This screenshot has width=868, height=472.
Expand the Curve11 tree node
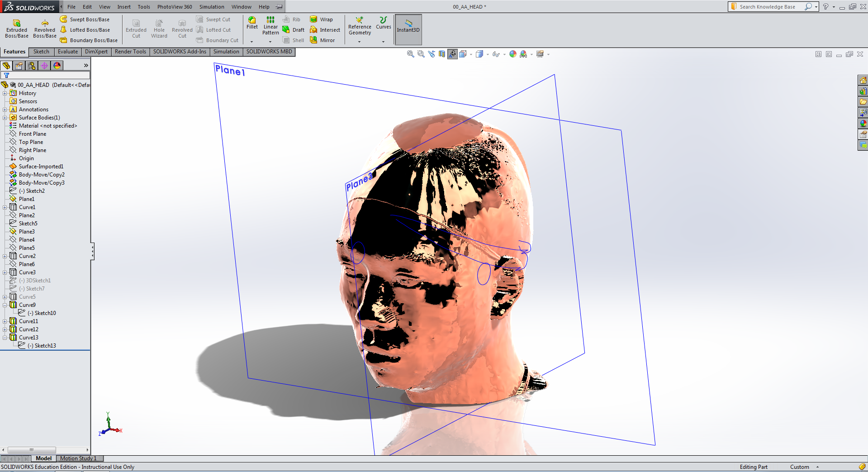click(x=5, y=321)
